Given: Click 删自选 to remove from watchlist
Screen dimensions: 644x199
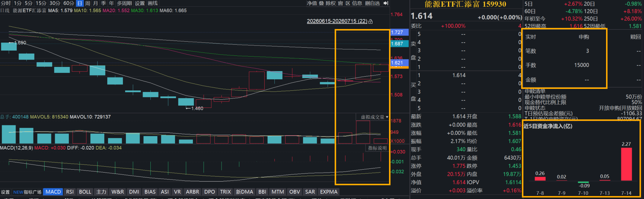Looking at the screenshot, I should click(372, 3).
